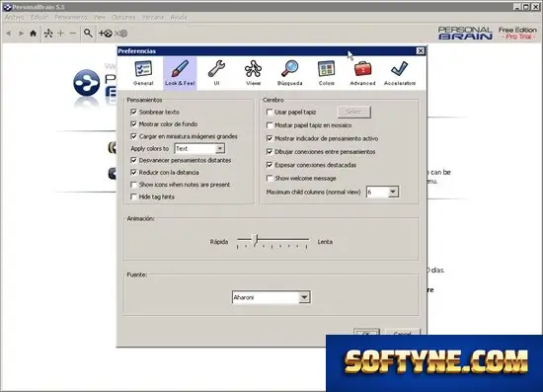Image resolution: width=543 pixels, height=392 pixels.
Task: Open the Apply colors to dropdown
Action: 199,148
